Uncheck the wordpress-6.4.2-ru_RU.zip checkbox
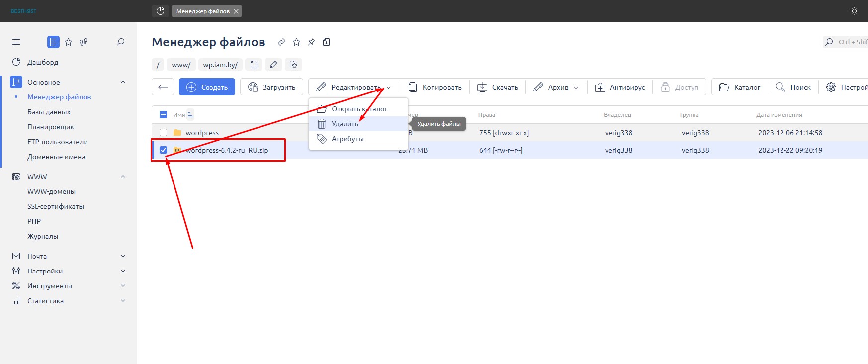Image resolution: width=868 pixels, height=364 pixels. tap(163, 150)
